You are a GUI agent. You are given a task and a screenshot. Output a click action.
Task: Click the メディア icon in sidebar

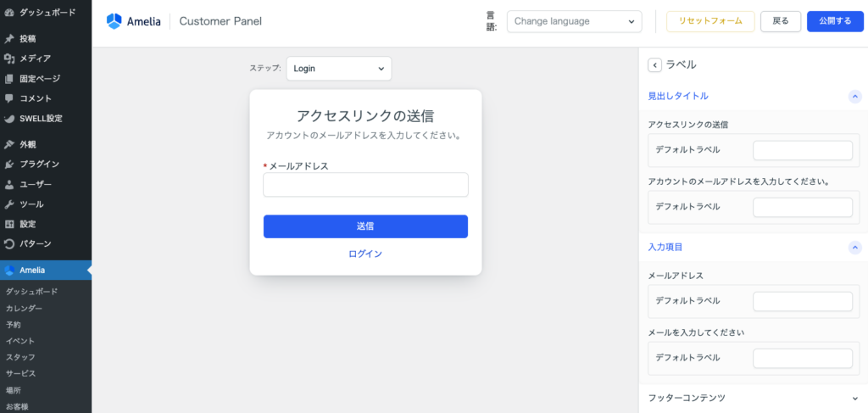point(9,59)
